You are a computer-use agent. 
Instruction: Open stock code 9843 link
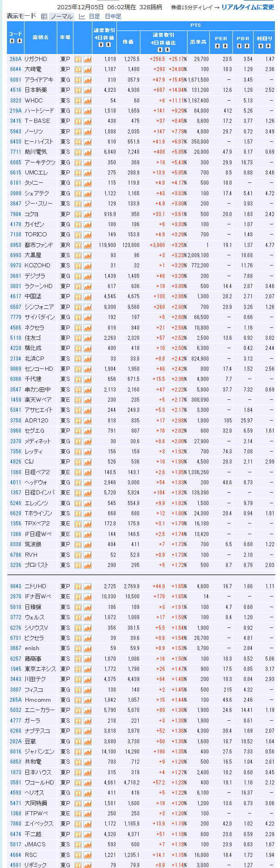16,586
